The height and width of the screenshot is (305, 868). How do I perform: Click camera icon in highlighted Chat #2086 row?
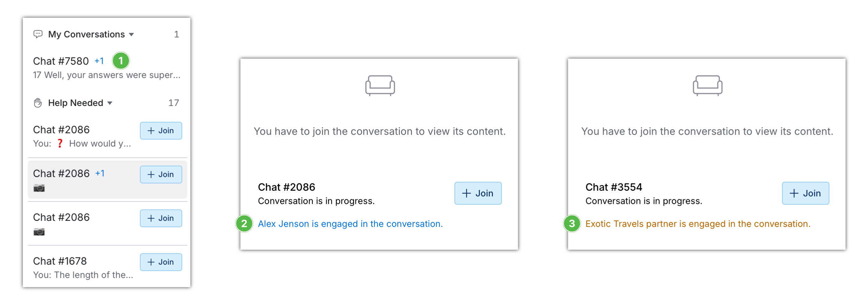tap(39, 188)
